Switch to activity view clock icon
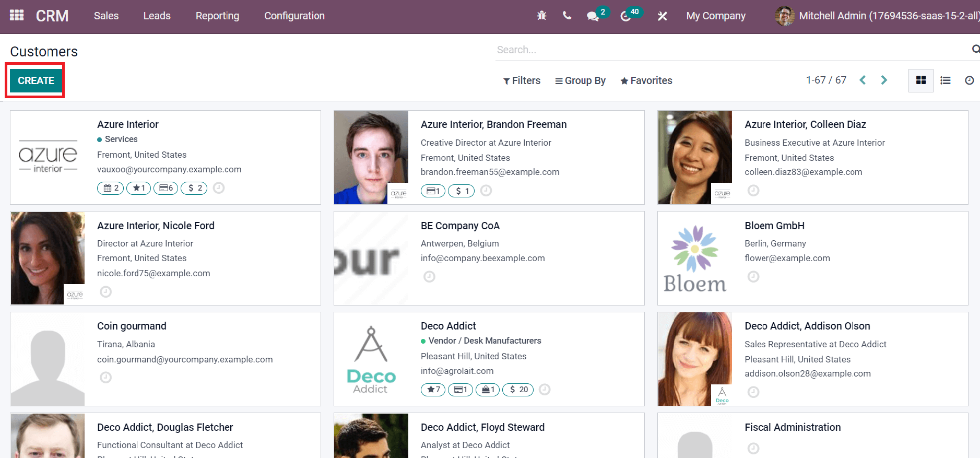This screenshot has height=458, width=980. coord(970,80)
